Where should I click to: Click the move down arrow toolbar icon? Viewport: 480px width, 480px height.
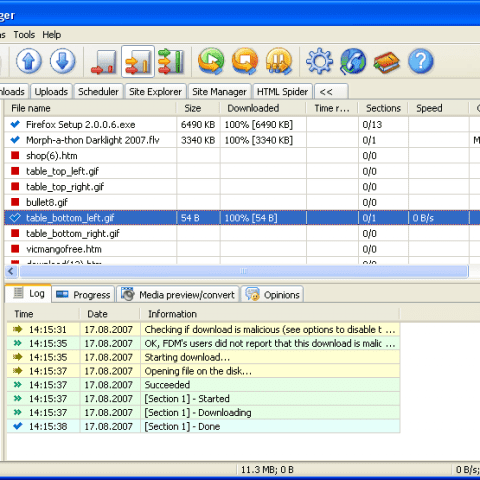(x=62, y=61)
